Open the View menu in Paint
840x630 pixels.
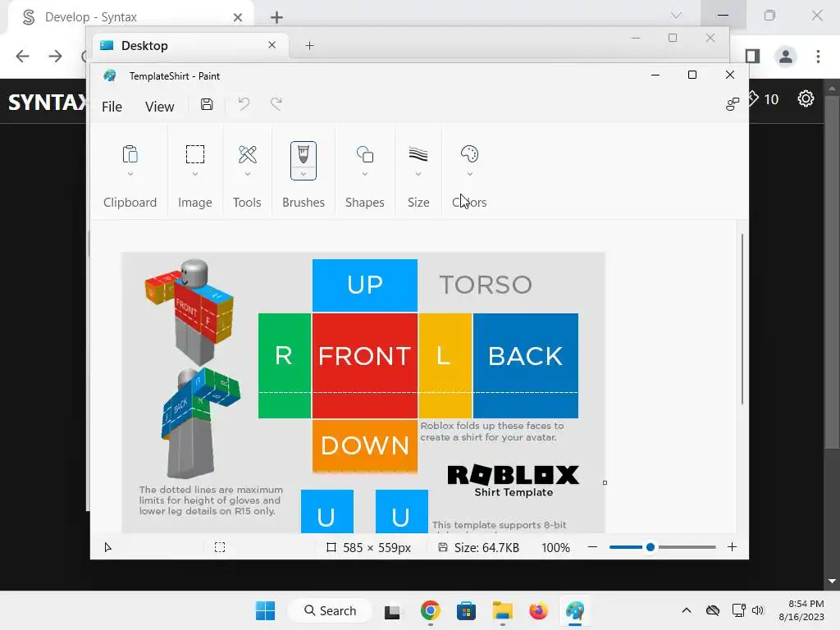point(160,107)
